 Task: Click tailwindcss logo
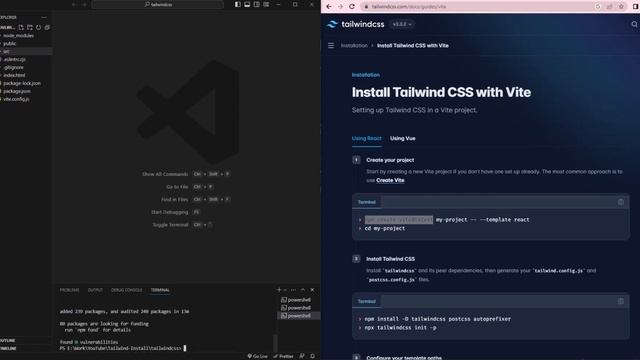click(356, 24)
